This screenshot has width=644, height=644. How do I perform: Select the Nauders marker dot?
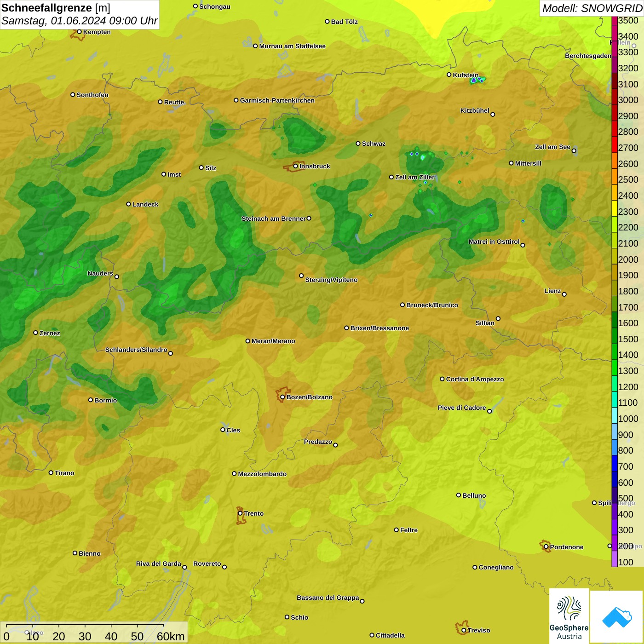coord(117,276)
